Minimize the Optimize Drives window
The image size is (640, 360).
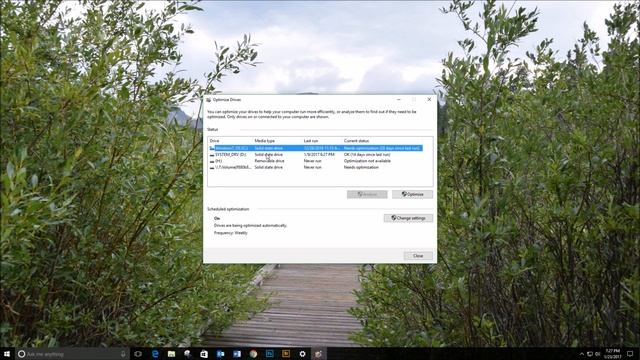click(x=399, y=99)
